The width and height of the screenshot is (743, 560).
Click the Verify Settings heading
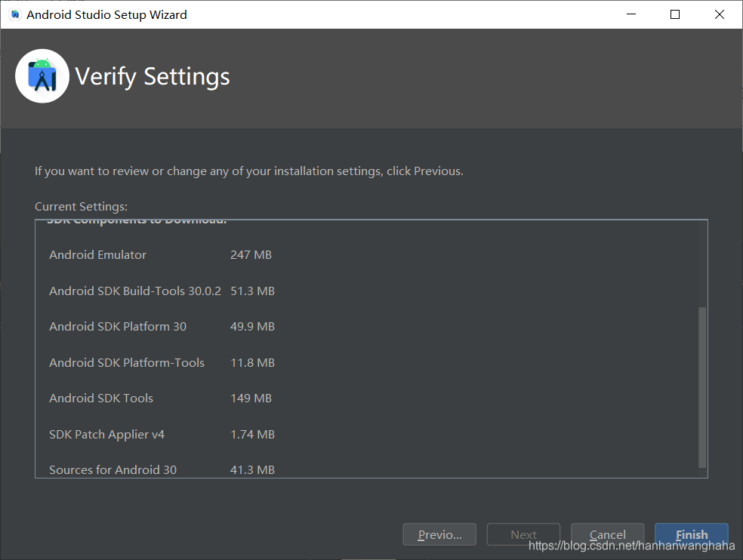[x=152, y=76]
